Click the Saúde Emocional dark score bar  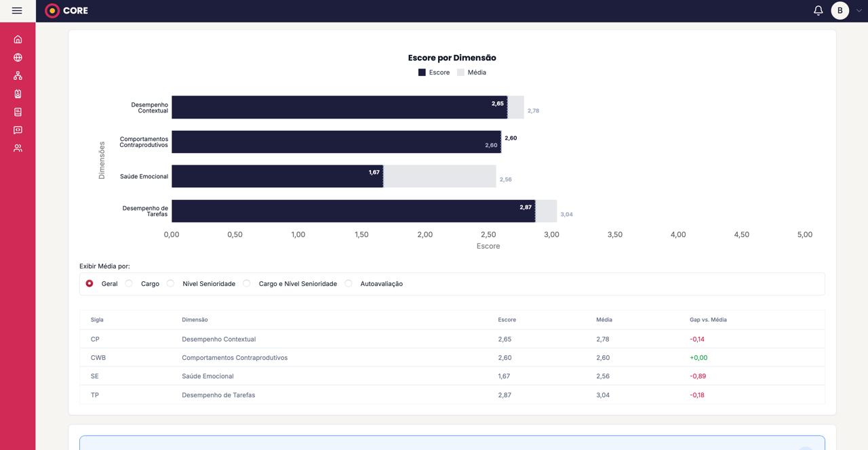(277, 176)
